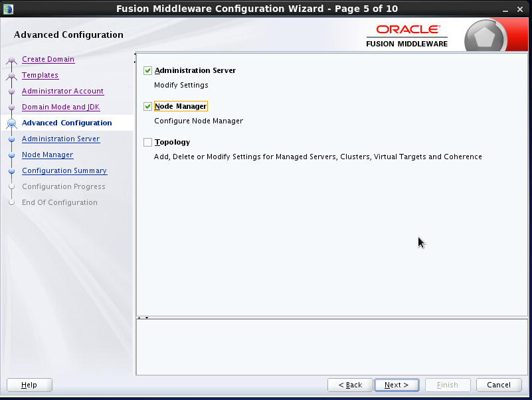Click the Templates step marker icon
This screenshot has width=532, height=400.
[11, 76]
